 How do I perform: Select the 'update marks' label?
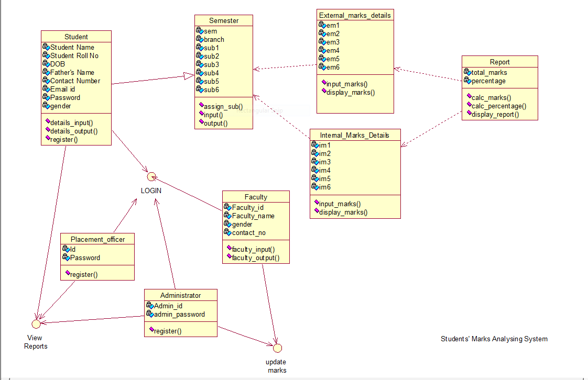coord(276,366)
